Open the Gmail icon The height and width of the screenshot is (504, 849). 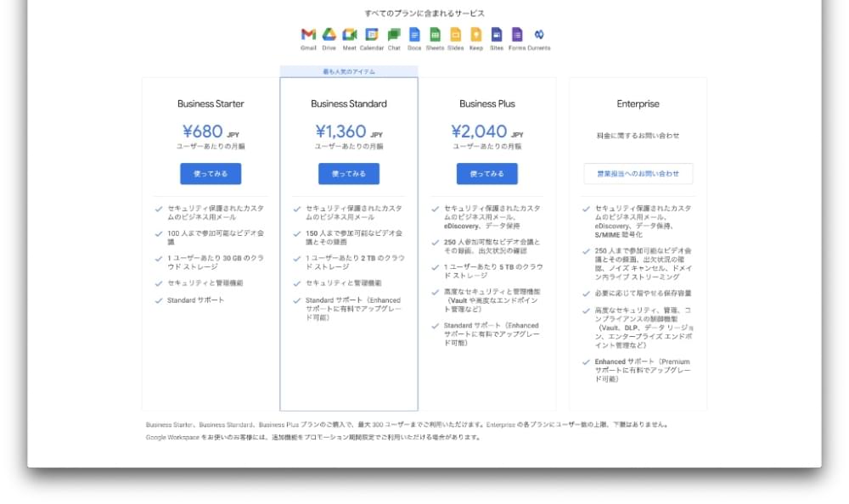pos(306,36)
